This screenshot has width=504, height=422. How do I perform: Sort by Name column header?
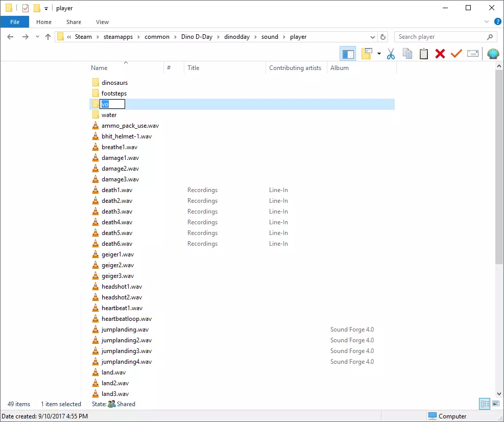point(99,68)
